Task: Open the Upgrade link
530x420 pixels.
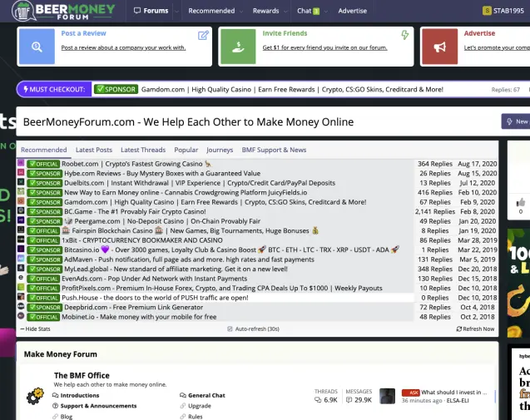Action: click(x=200, y=406)
